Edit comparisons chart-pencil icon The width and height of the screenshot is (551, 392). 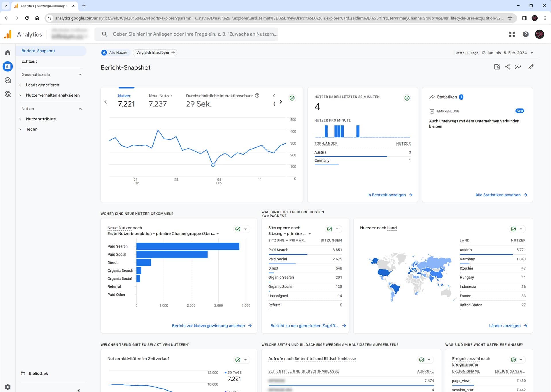coord(497,67)
